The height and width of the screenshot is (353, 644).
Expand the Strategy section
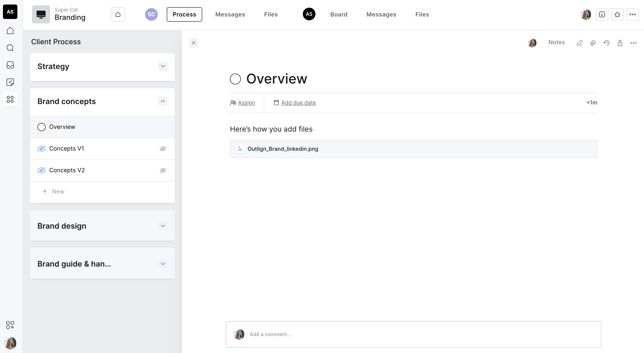(163, 66)
